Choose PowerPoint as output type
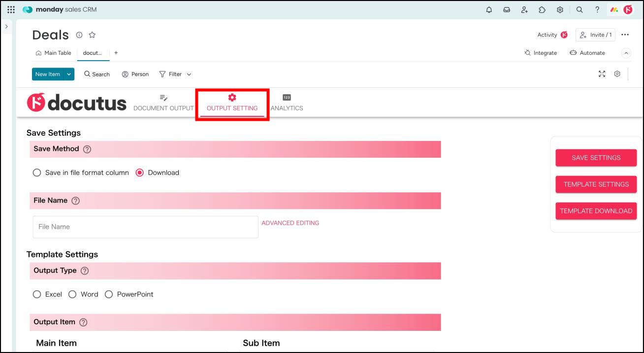The height and width of the screenshot is (353, 644). pos(109,294)
